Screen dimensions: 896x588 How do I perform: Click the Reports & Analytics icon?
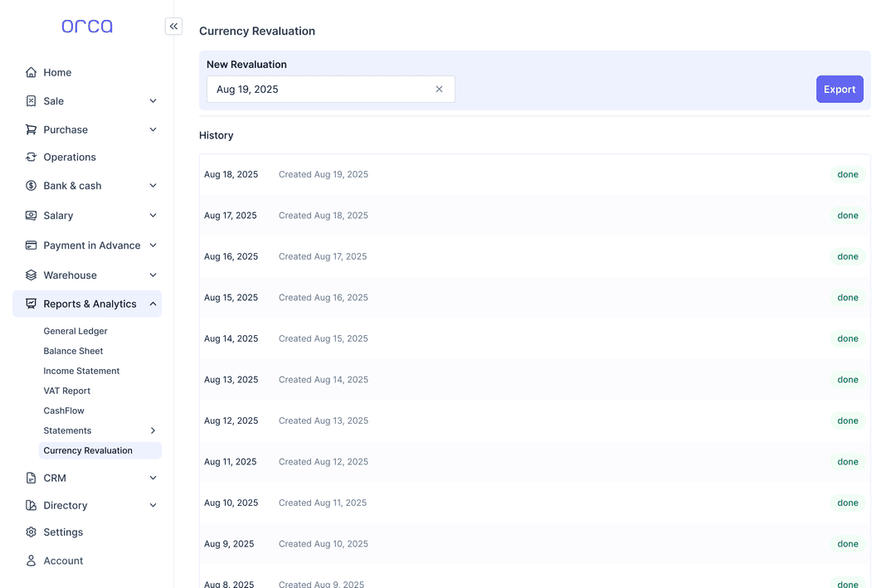tap(31, 304)
